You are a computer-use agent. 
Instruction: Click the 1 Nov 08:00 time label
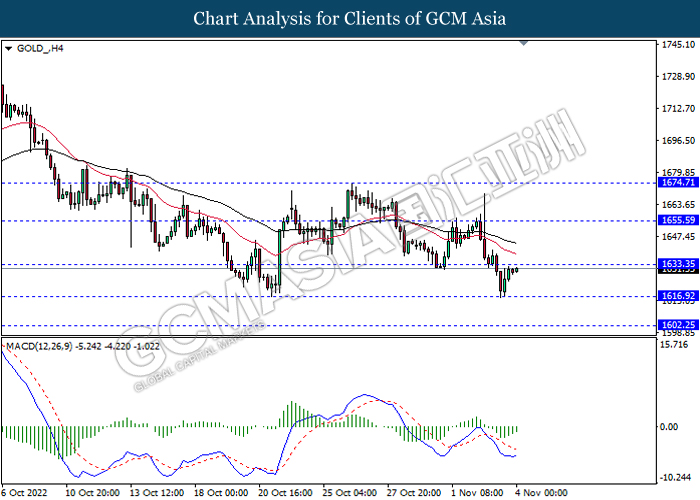point(478,492)
